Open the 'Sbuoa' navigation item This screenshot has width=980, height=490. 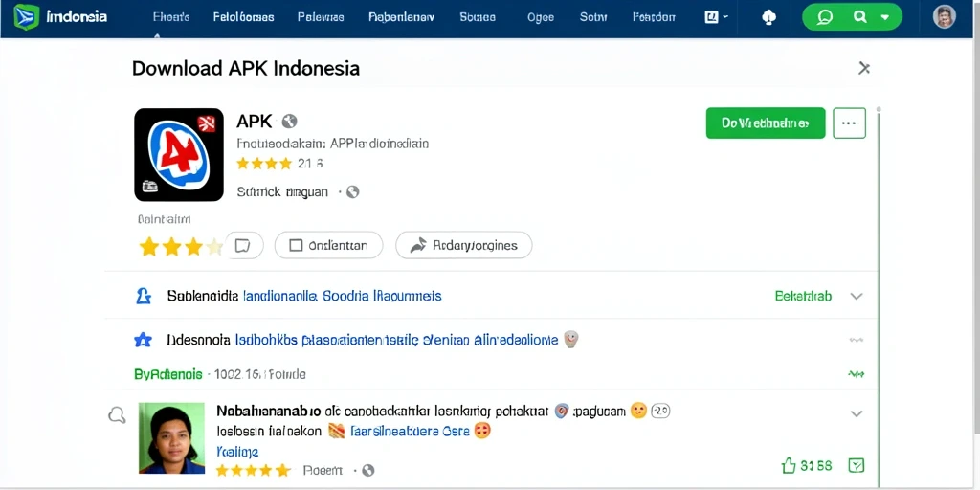pos(478,17)
